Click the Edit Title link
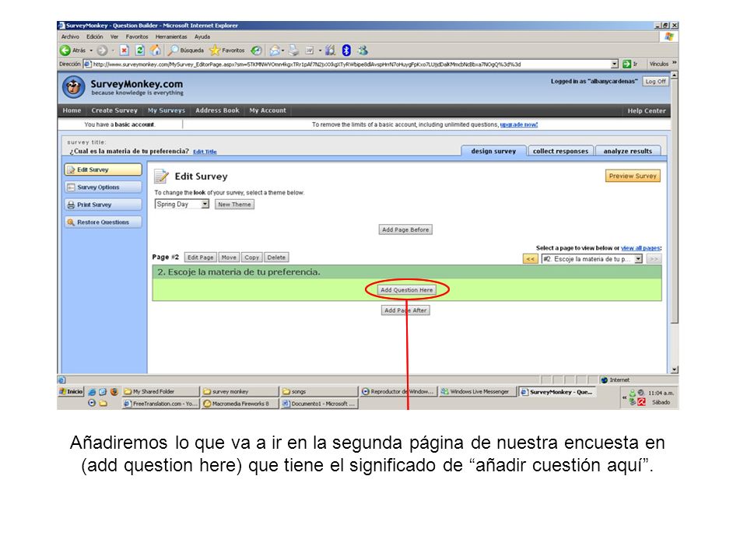Screen dimensions: 747x560 (x=205, y=152)
